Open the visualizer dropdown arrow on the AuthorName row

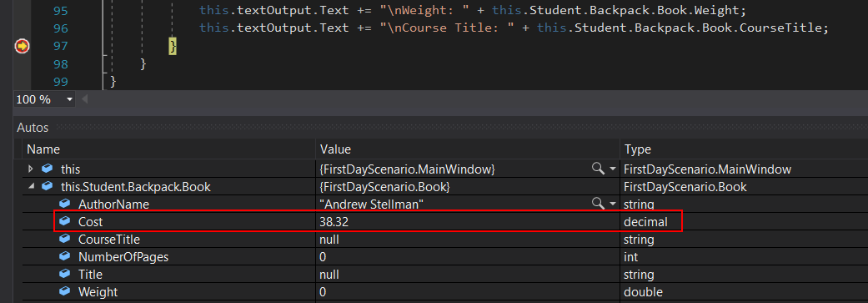coord(612,205)
